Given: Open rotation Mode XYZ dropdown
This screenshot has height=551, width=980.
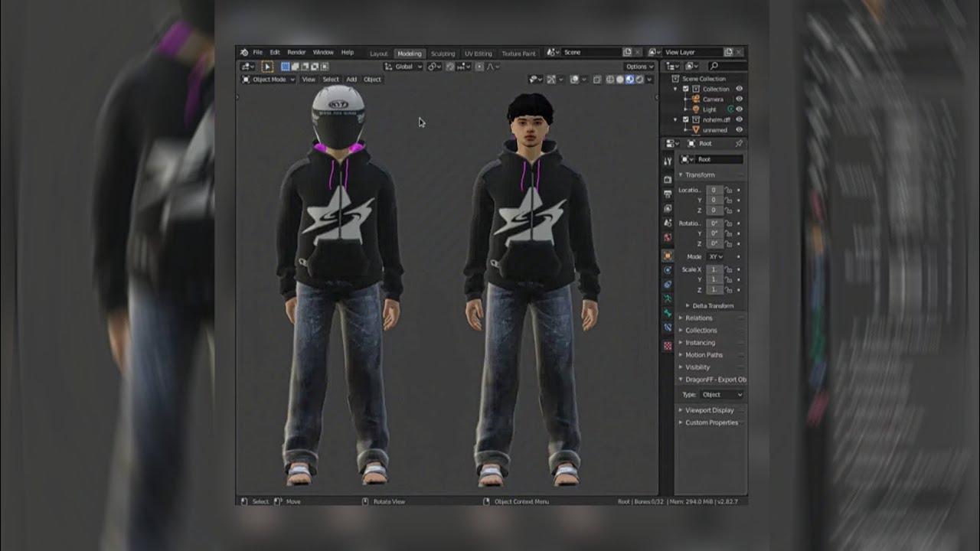Looking at the screenshot, I should tap(715, 256).
